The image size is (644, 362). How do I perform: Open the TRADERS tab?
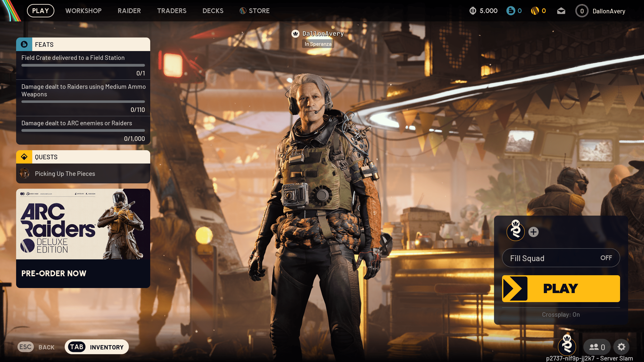[172, 11]
